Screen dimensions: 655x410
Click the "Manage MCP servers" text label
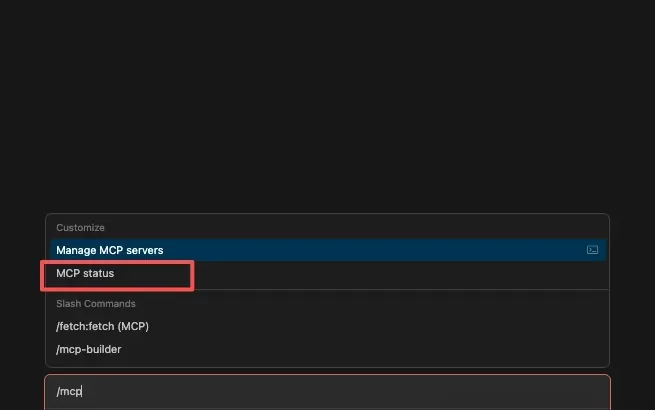[x=109, y=250]
